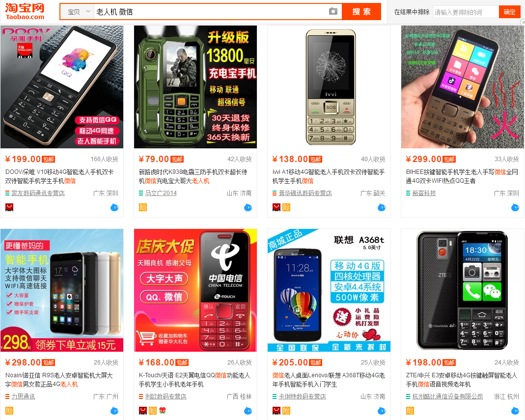Image resolution: width=525 pixels, height=420 pixels.
Task: Click Wangwang chat icon for ZTE E3 listing
Action: point(515,411)
